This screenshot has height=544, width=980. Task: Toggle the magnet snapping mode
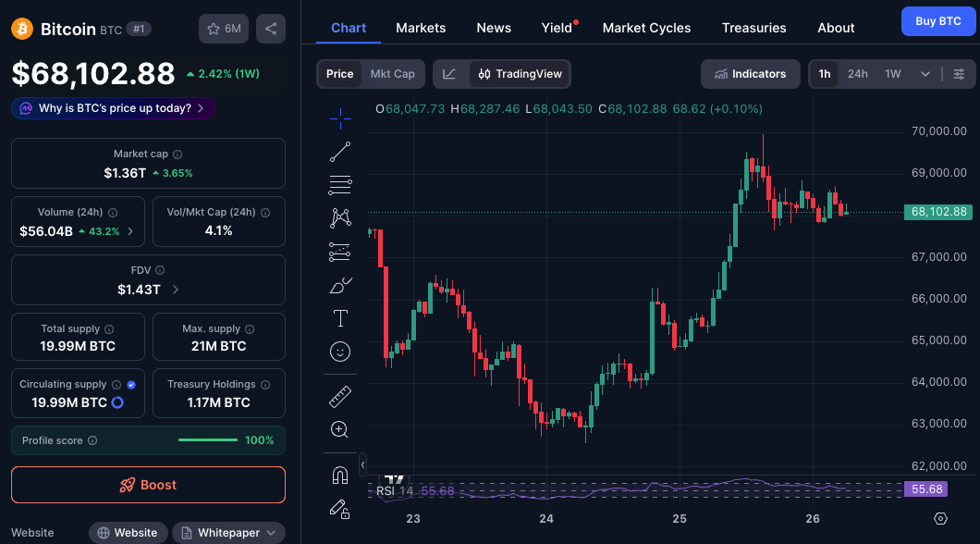340,476
